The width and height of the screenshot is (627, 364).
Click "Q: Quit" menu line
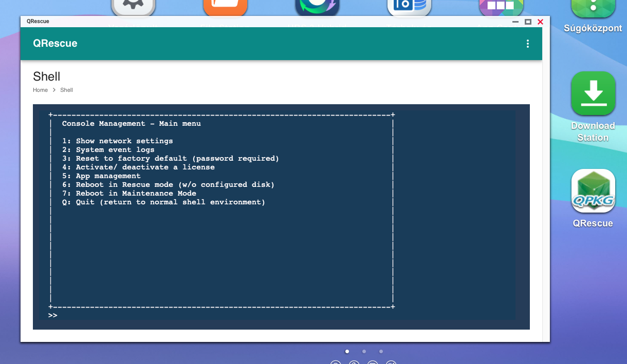163,202
